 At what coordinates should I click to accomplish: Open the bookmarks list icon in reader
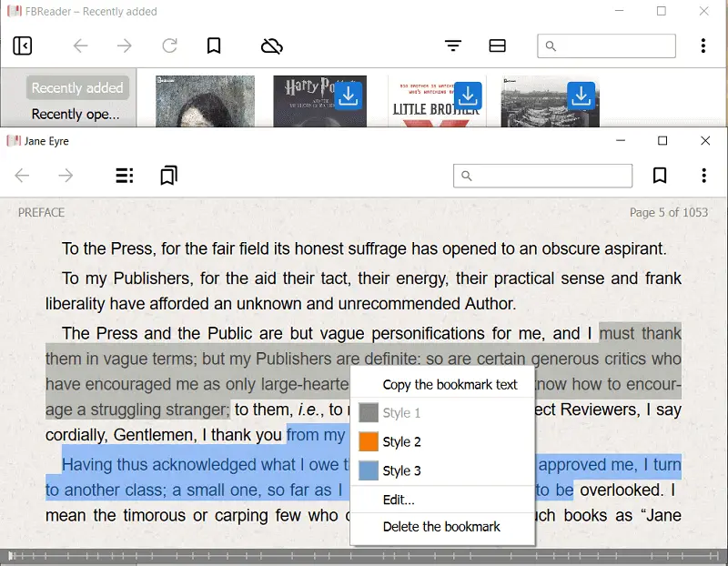tap(168, 176)
